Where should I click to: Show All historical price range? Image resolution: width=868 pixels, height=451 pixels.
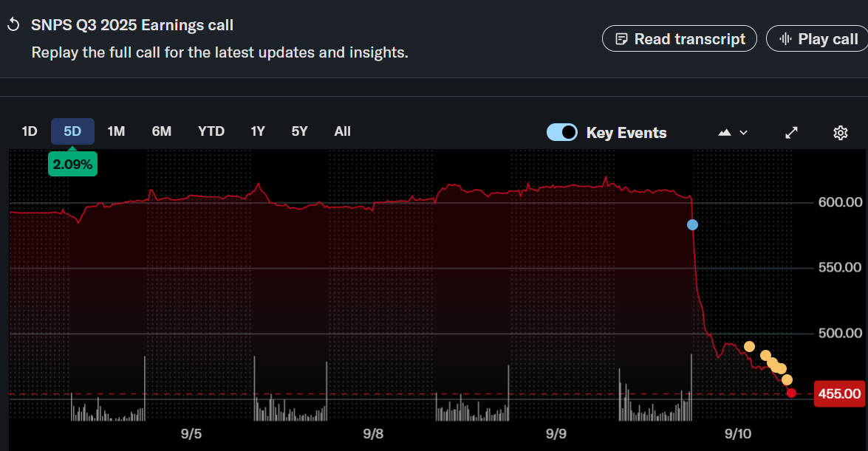[x=343, y=131]
